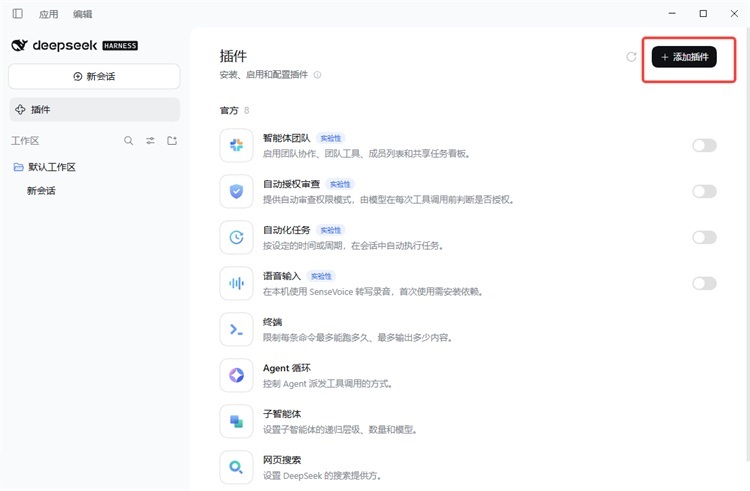Click 实验性 badge beside 自动化任务
750x491 pixels.
[x=331, y=230]
